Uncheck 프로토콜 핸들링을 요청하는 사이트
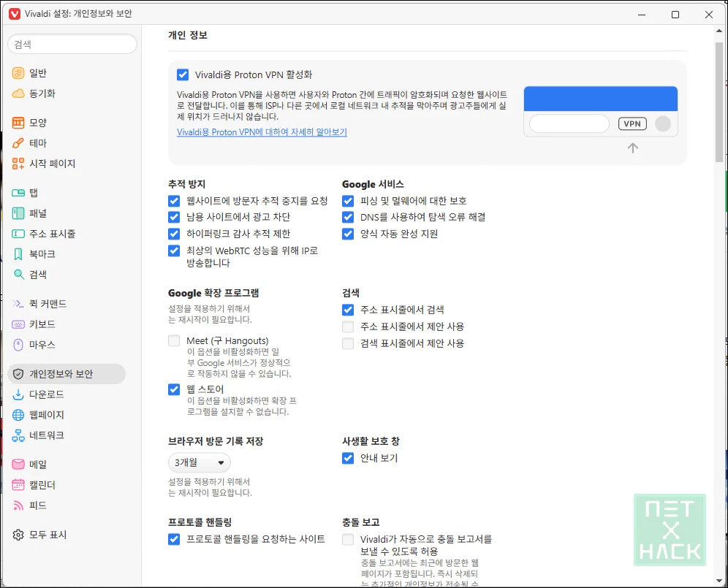 [x=174, y=539]
